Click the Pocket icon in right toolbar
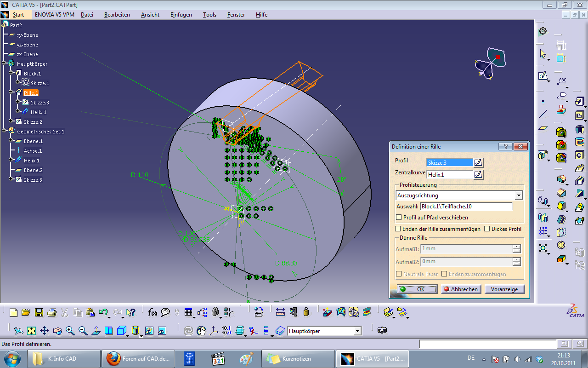Screen dimensions: 588x368 click(x=579, y=115)
